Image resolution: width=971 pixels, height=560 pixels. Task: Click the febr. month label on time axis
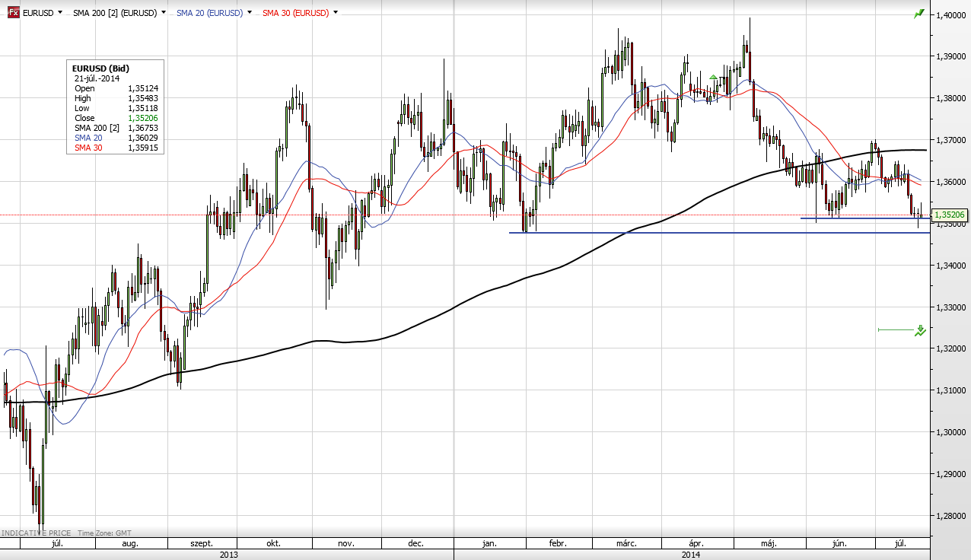pos(557,544)
